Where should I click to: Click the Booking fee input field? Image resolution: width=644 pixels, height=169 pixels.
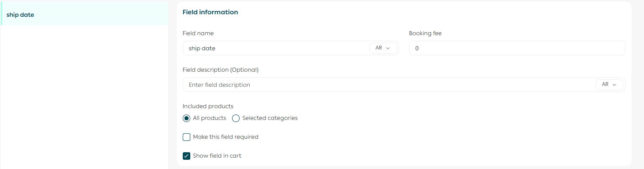coord(516,48)
